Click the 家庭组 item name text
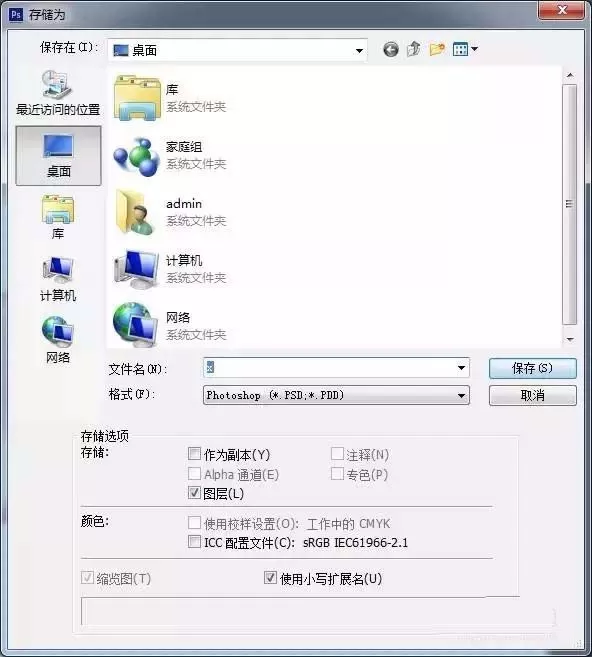This screenshot has width=592, height=657. [x=184, y=147]
